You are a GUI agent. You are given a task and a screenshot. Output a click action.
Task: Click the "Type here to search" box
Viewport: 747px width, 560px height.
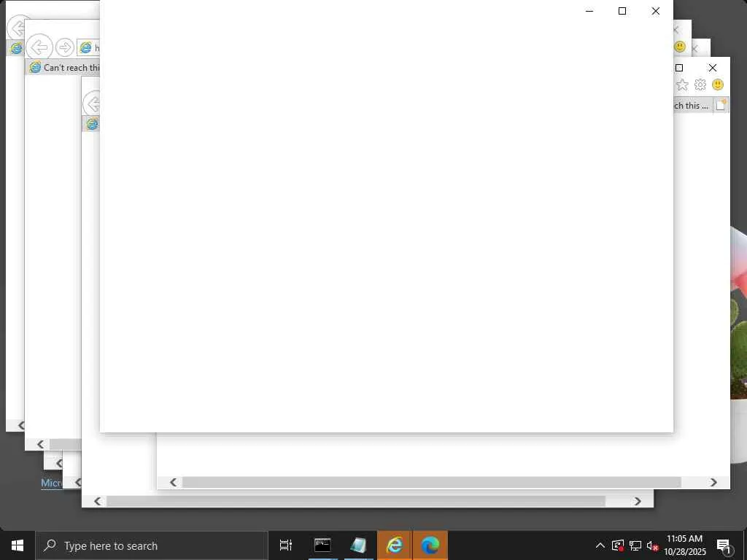click(x=152, y=545)
